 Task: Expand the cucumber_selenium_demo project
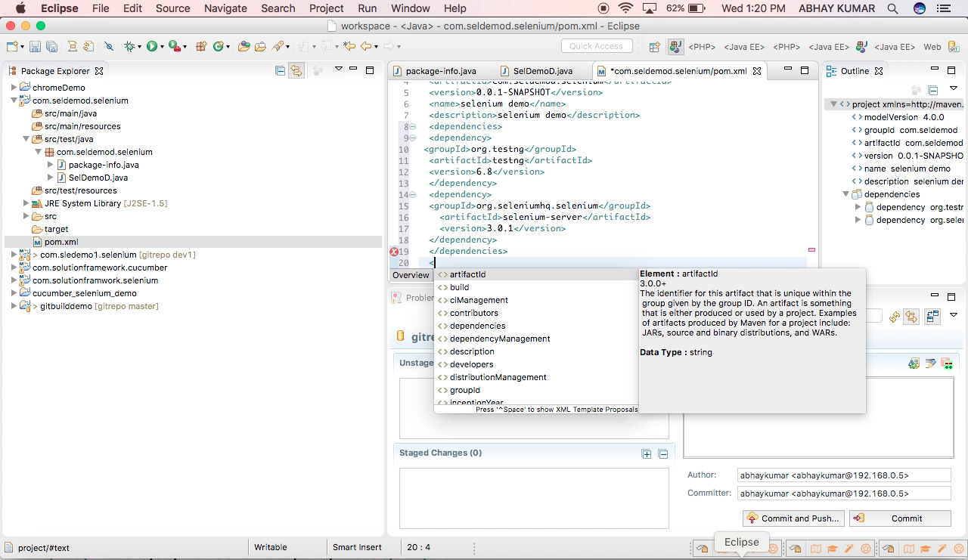(14, 293)
